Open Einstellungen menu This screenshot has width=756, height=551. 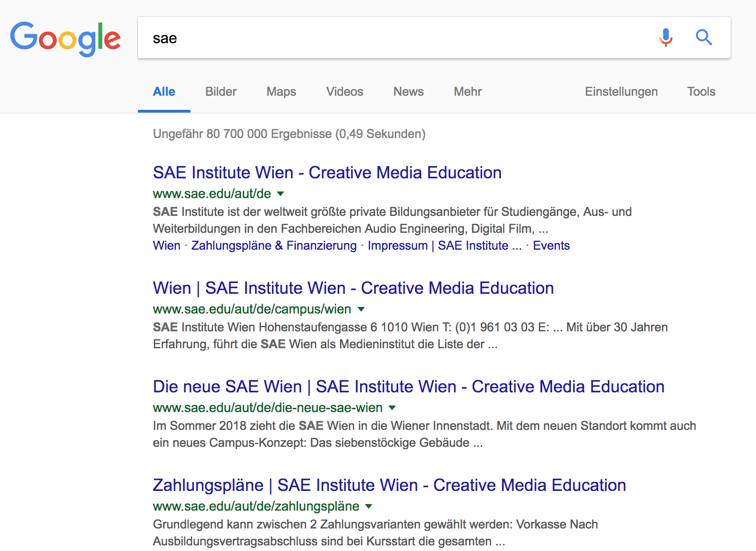tap(621, 92)
